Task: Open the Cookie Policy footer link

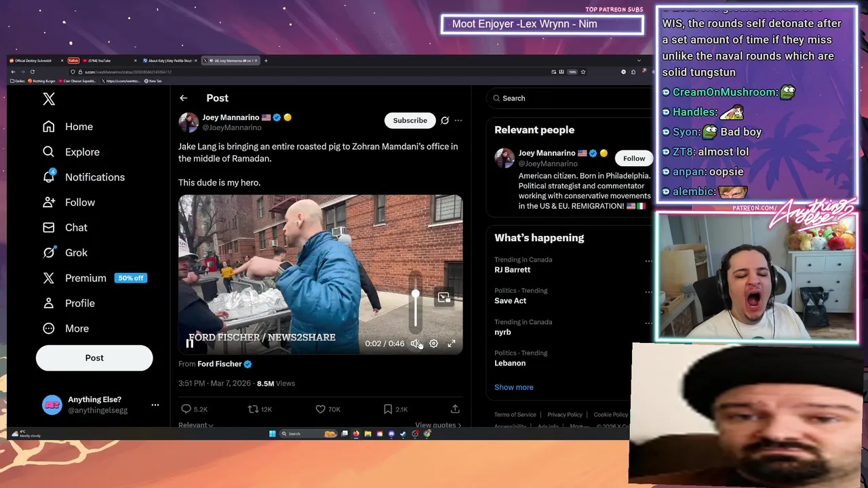Action: 611,415
